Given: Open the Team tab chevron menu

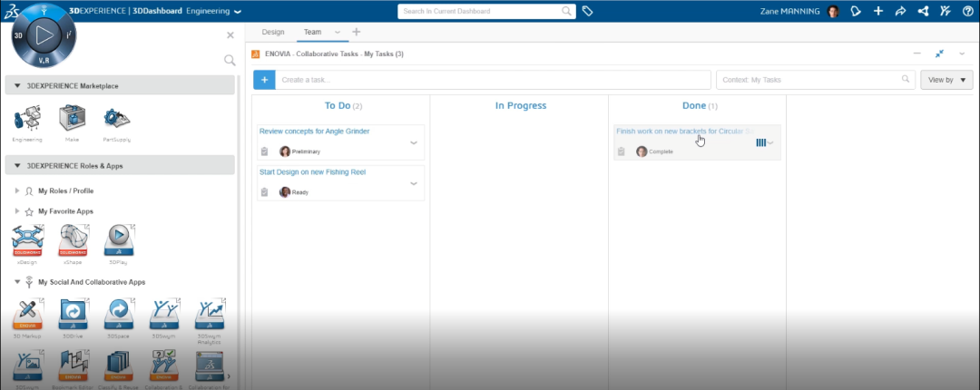Looking at the screenshot, I should click(x=338, y=32).
